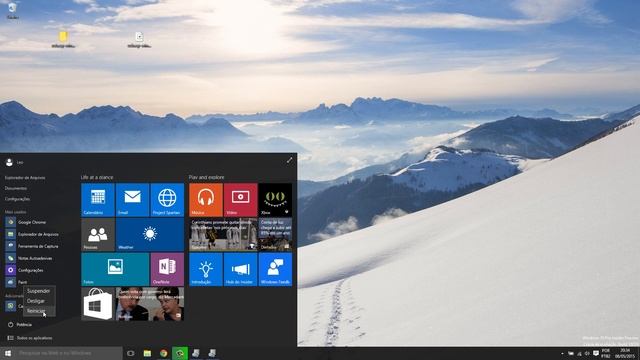Viewport: 640px width, 360px height.
Task: Open the Vídeo tile
Action: (x=240, y=200)
